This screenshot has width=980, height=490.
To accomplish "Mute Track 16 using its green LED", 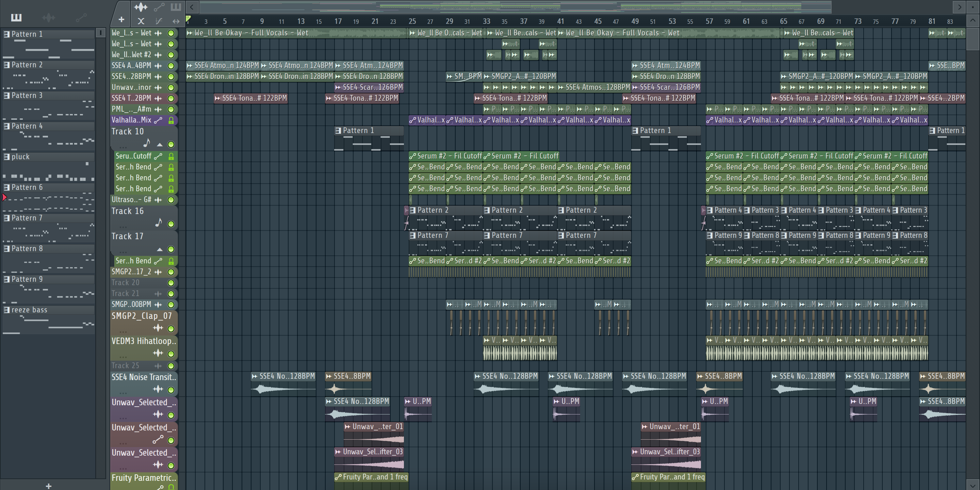I will point(171,225).
